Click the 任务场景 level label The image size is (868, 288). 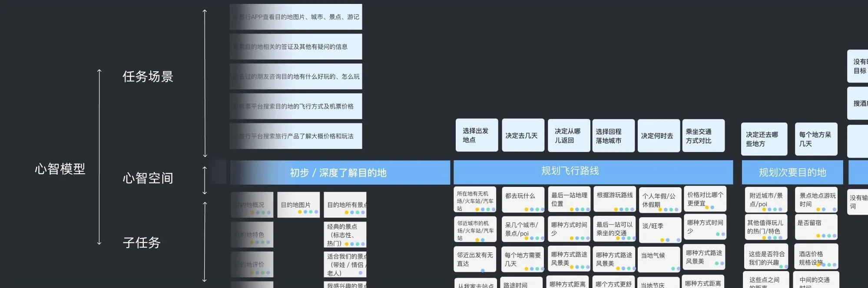pos(148,76)
